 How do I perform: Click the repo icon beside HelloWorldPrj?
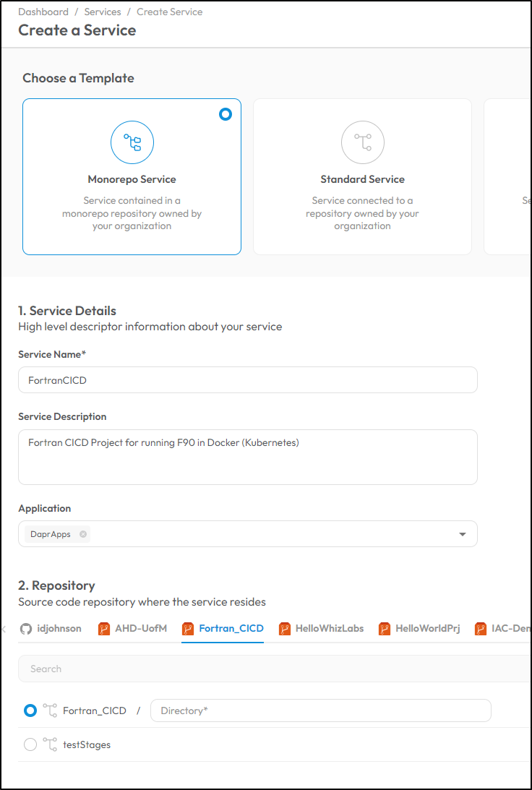click(x=385, y=628)
